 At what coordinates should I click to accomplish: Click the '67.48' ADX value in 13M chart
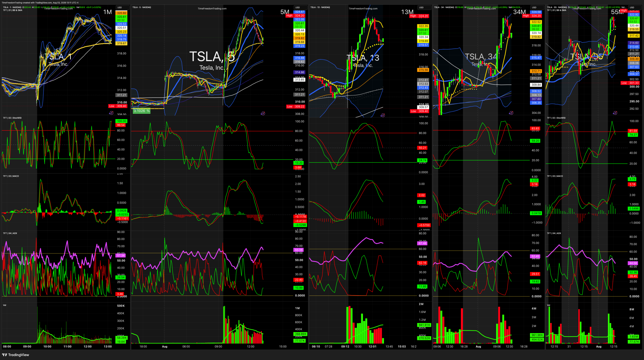[x=423, y=243]
